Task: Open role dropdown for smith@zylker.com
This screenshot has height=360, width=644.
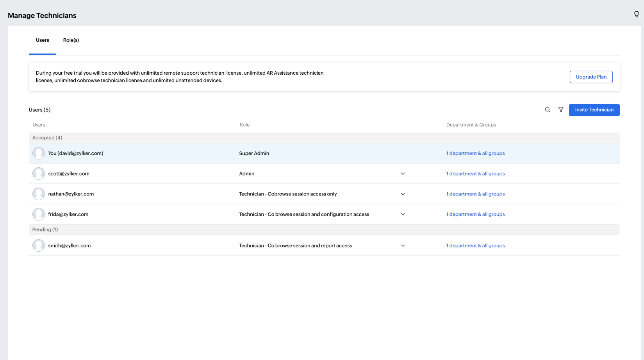Action: coord(403,245)
